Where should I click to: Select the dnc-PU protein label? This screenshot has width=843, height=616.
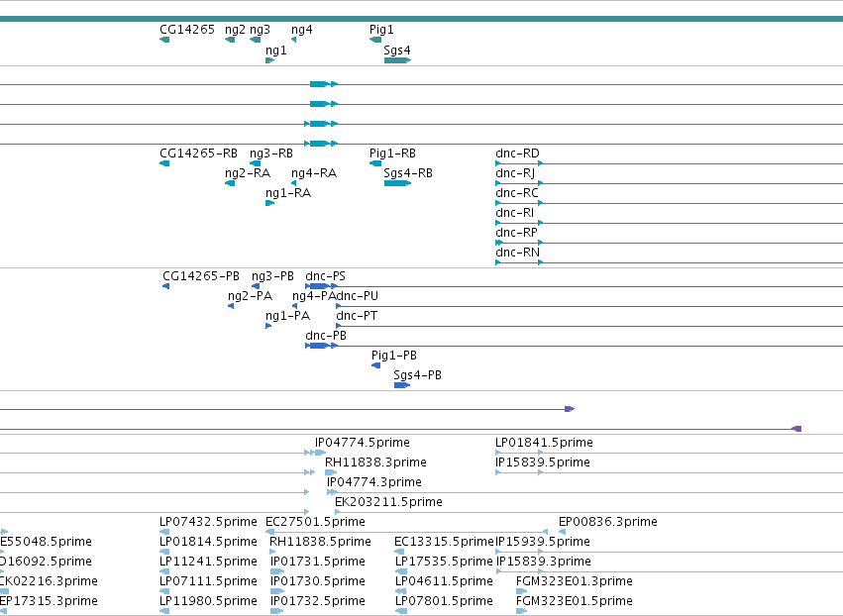tap(358, 296)
